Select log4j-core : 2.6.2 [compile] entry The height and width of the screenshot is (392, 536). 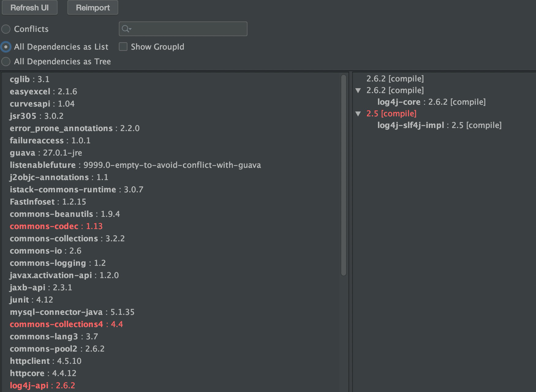[x=431, y=102]
